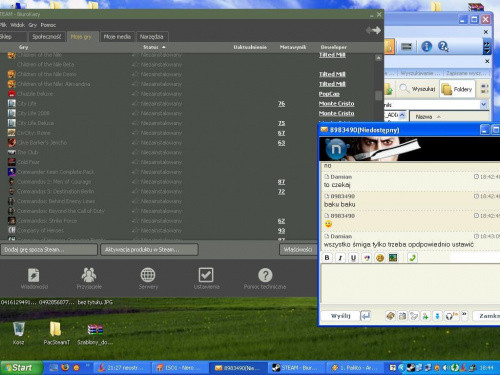The image size is (500, 375).
Task: Open Steam Ustawienia settings icon
Action: [206, 278]
